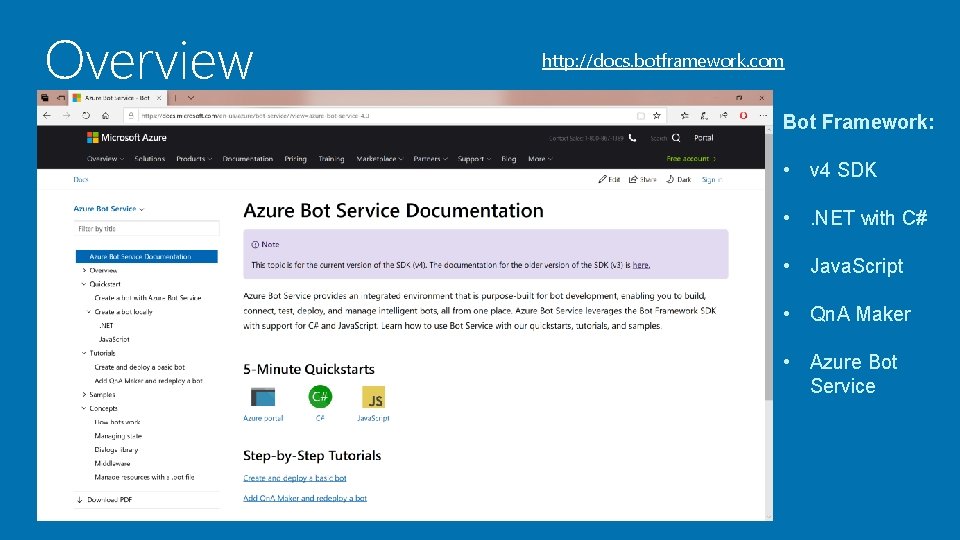The image size is (960, 540).
Task: Click the browser back arrow
Action: point(47,115)
